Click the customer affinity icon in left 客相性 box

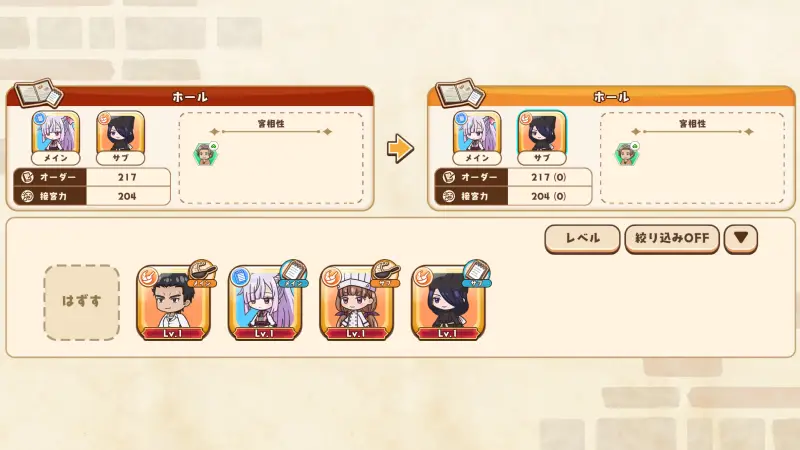click(205, 154)
